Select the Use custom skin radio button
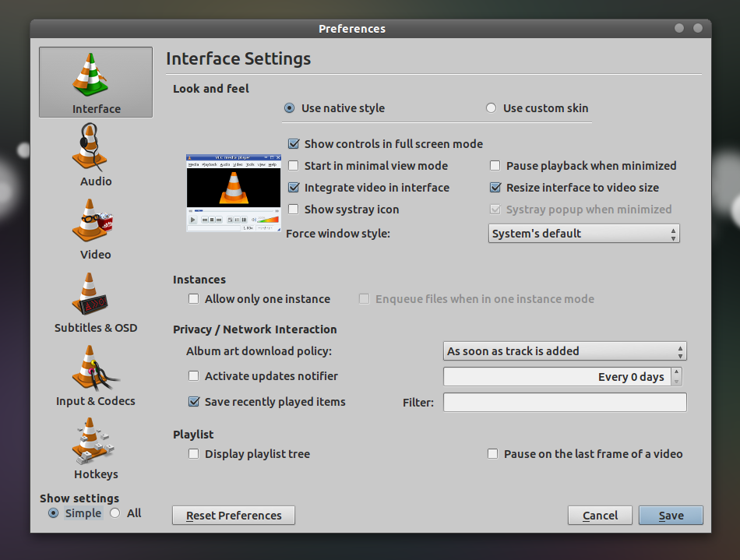The image size is (740, 560). coord(491,108)
